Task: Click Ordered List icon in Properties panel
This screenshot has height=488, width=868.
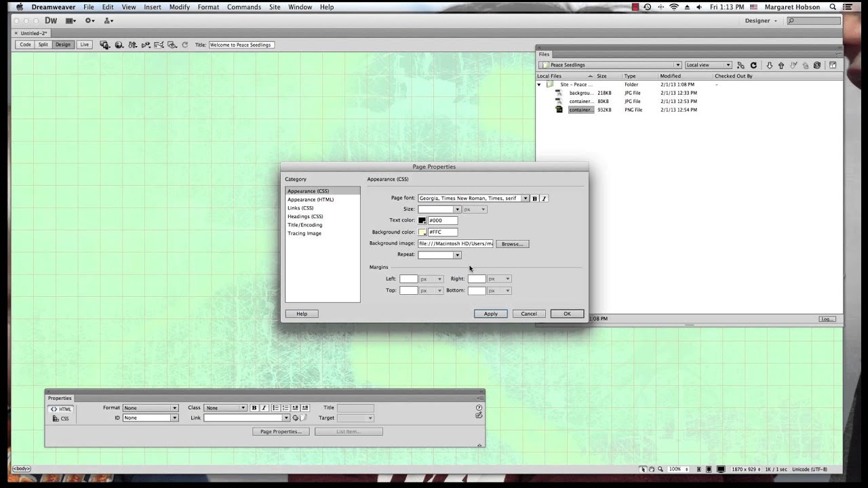Action: (x=285, y=408)
